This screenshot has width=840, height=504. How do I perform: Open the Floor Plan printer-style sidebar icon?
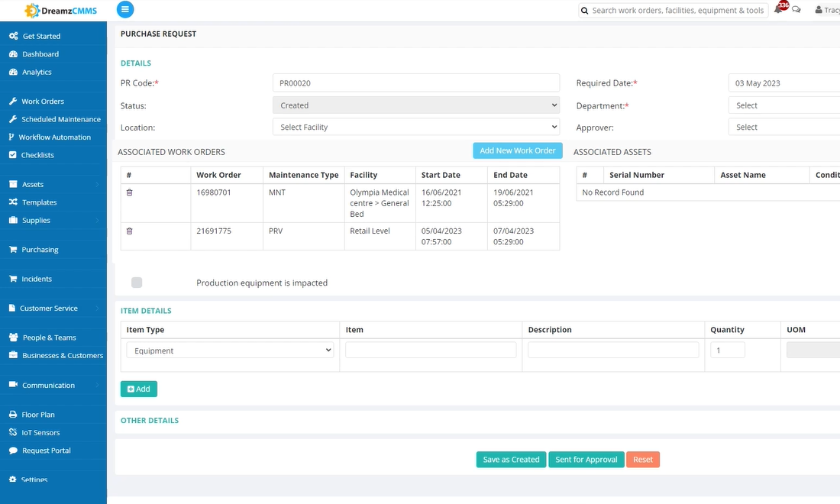14,414
